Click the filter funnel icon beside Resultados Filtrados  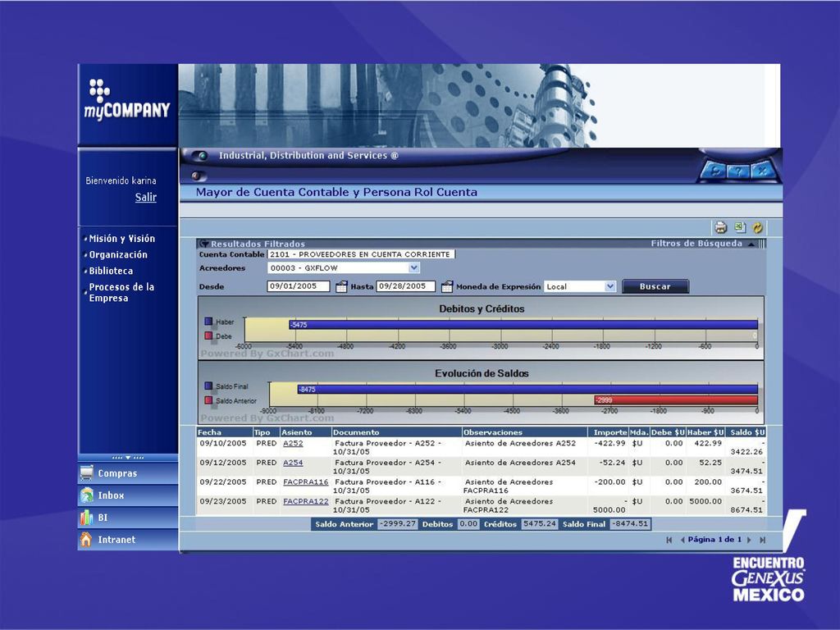204,244
